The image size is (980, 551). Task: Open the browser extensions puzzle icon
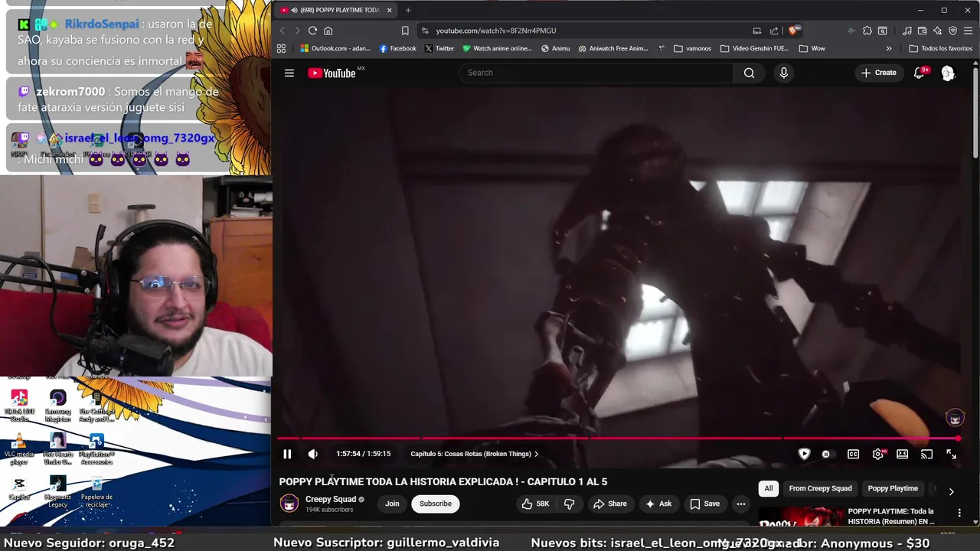coord(867,31)
